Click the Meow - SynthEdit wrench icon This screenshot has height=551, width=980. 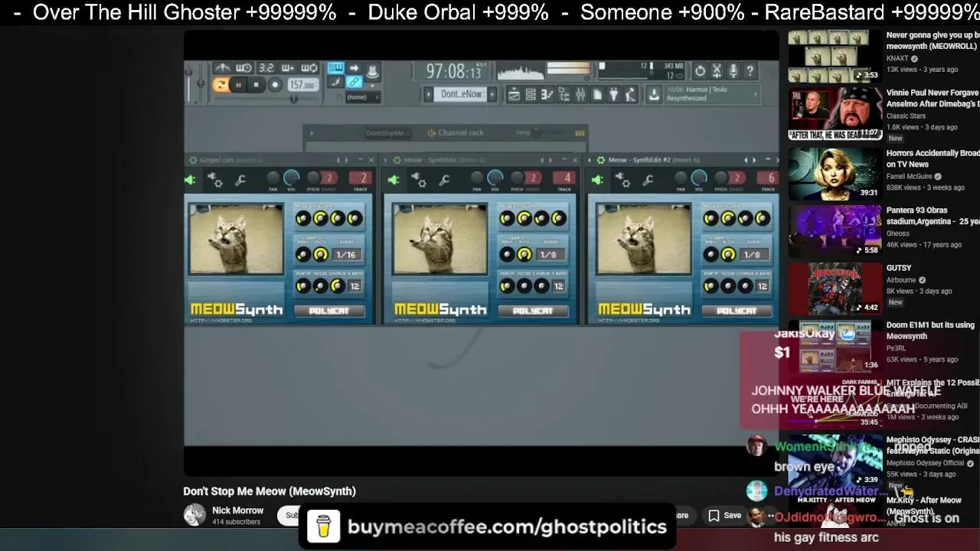(x=444, y=180)
